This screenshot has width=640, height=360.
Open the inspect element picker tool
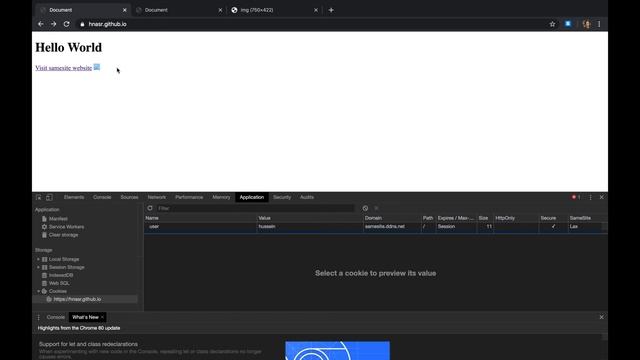[38, 197]
